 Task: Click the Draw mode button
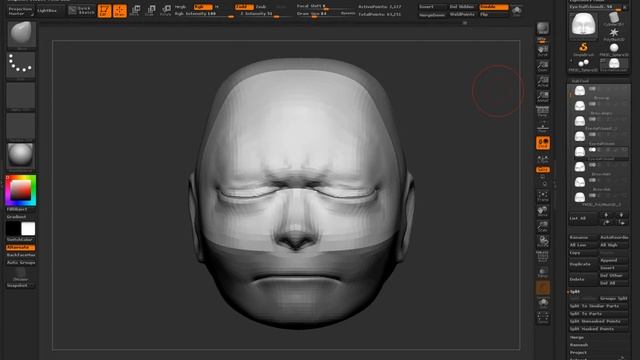tap(120, 11)
